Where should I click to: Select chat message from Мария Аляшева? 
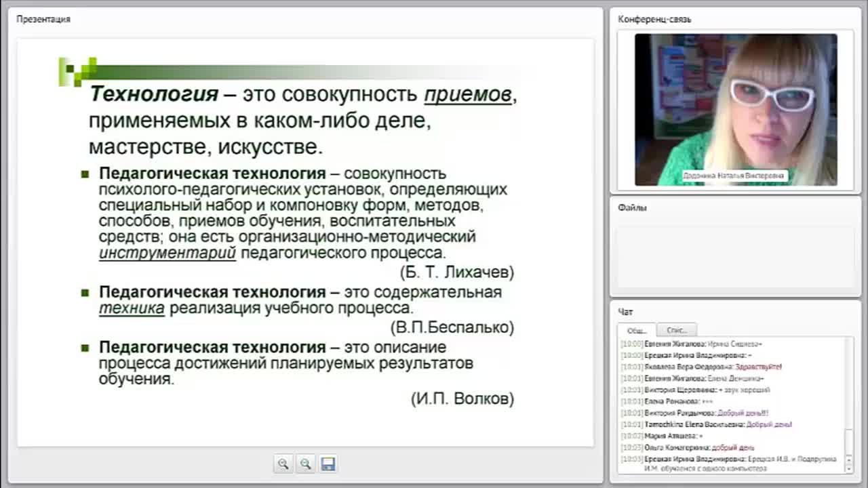662,436
